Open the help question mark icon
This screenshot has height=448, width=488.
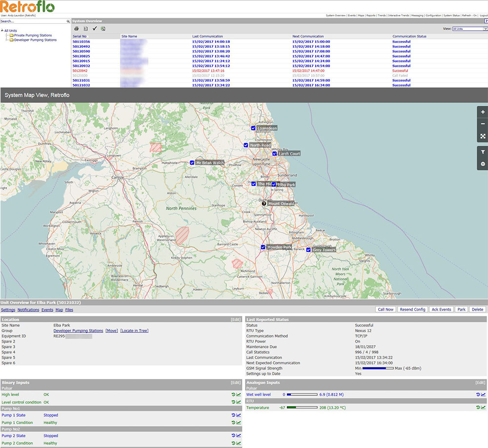pos(486,21)
